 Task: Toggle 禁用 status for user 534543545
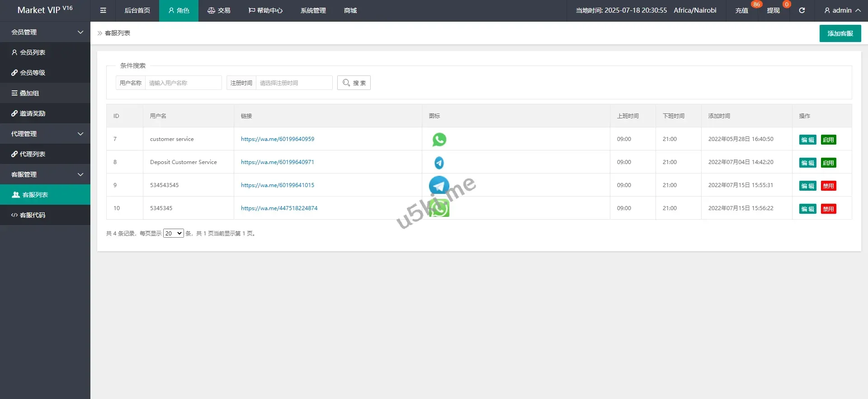[828, 186]
